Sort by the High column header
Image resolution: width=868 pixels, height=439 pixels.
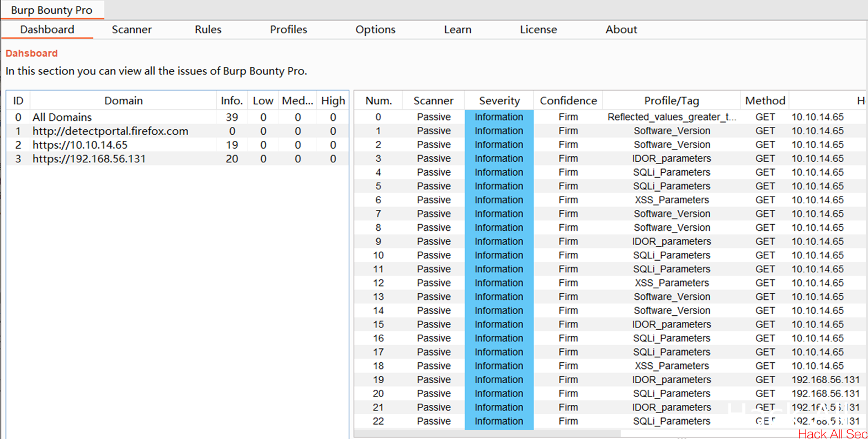pos(333,101)
